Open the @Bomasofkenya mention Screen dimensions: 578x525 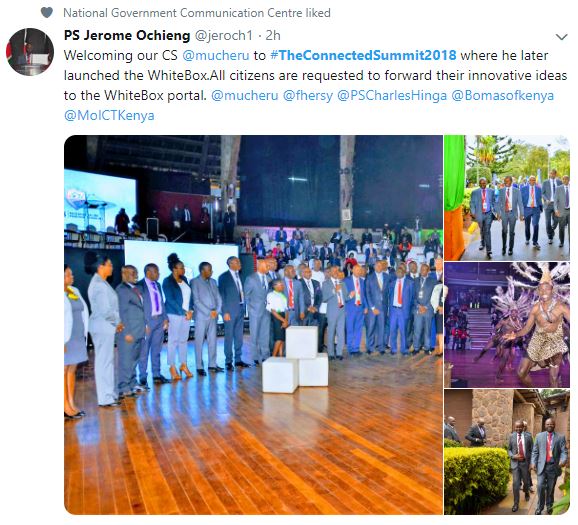(502, 95)
